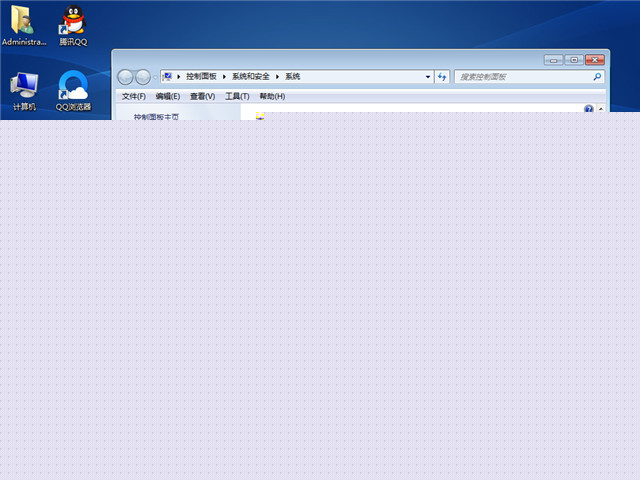Select the 系统 breadcrumb
640x480 pixels.
pos(292,76)
